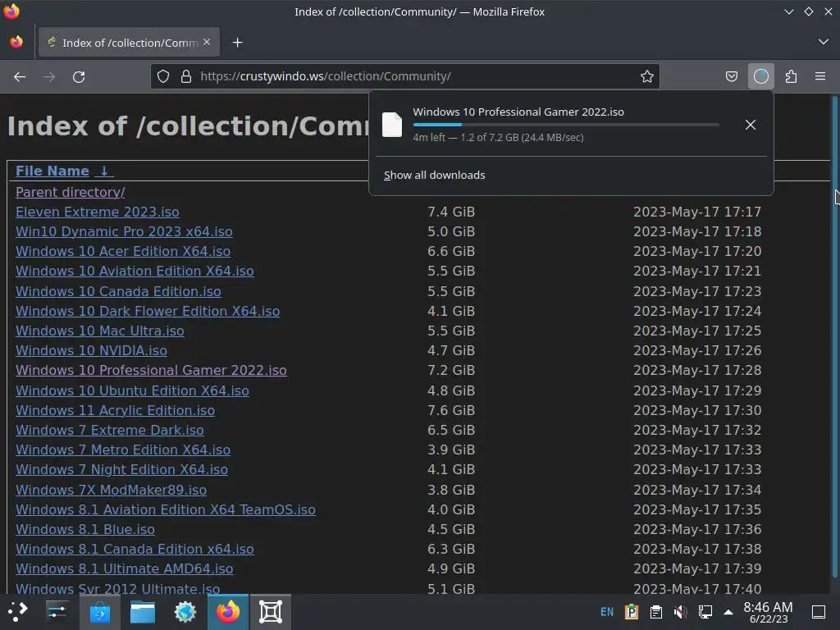This screenshot has width=840, height=630.
Task: Click the 2023-May-17 17:28 date cell
Action: pyautogui.click(x=697, y=370)
